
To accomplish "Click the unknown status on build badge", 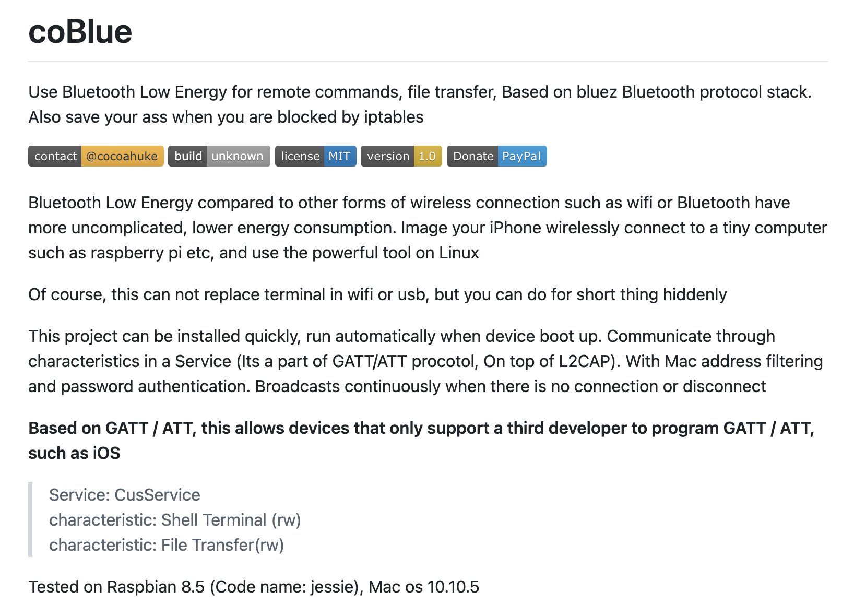I will [238, 156].
